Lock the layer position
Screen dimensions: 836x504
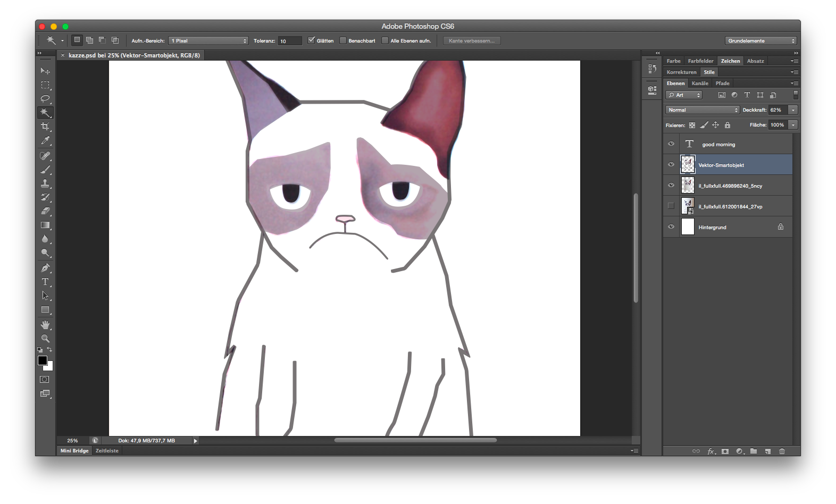715,125
